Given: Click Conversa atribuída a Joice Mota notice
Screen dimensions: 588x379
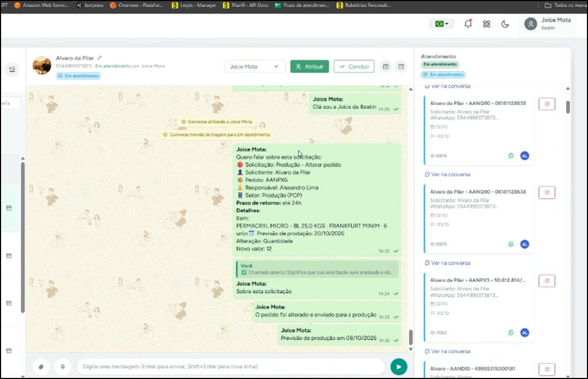Looking at the screenshot, I should (x=217, y=122).
